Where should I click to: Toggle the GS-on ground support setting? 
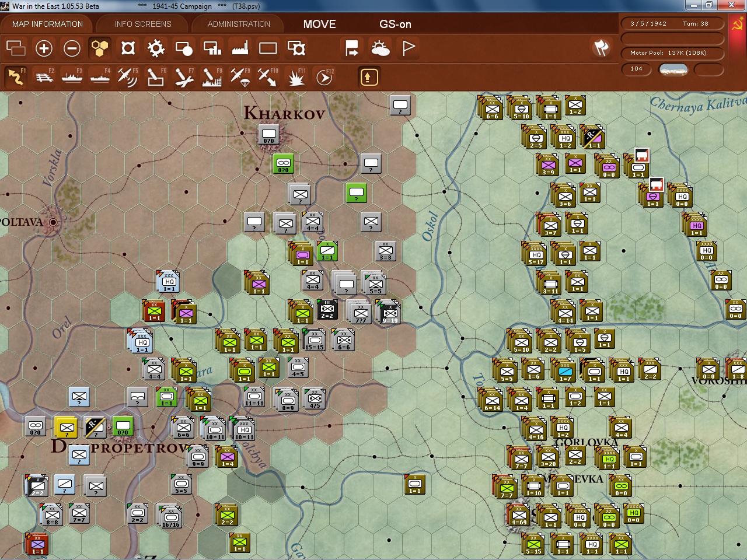coord(395,24)
